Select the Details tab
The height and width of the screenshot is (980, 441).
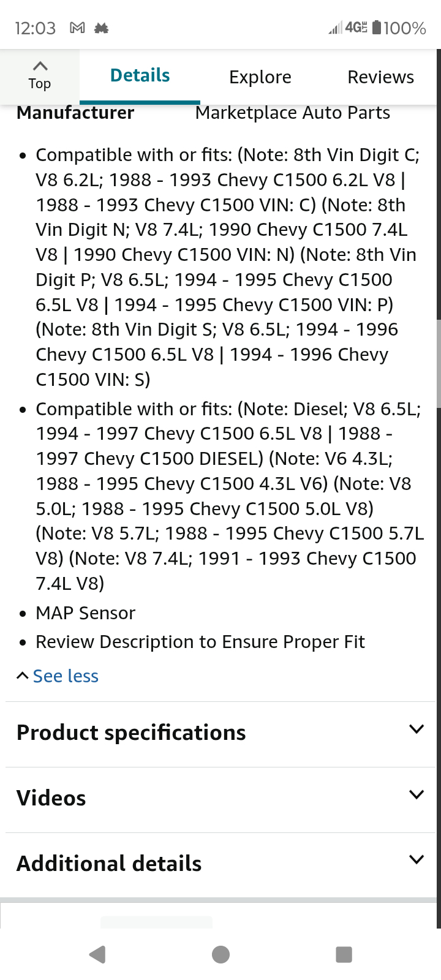tap(140, 76)
